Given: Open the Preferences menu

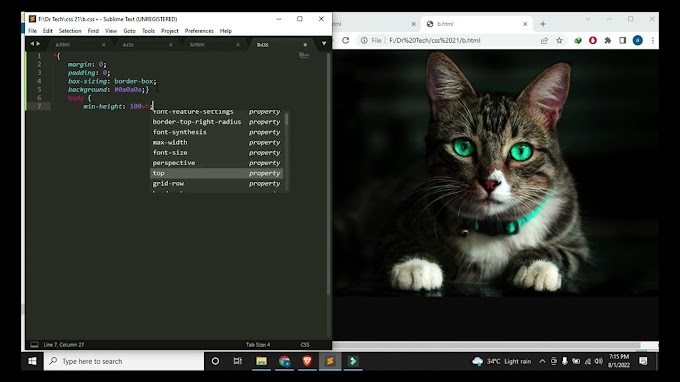Looking at the screenshot, I should 199,31.
